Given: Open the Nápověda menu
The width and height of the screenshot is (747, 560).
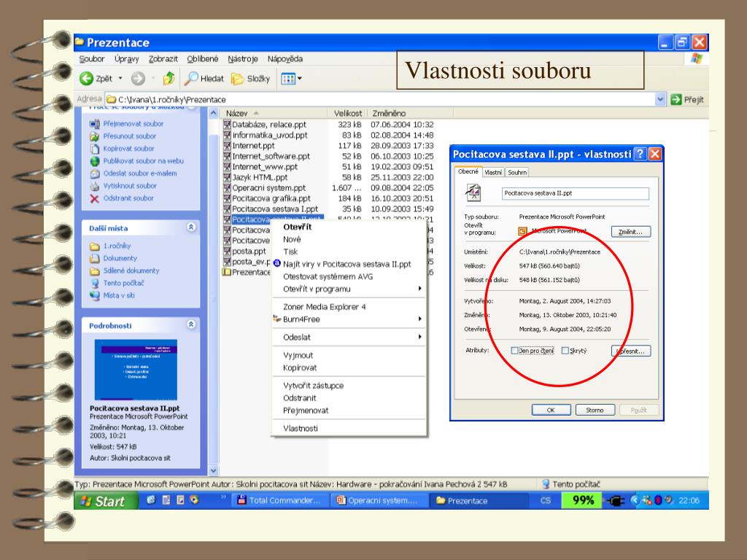Looking at the screenshot, I should 285,59.
